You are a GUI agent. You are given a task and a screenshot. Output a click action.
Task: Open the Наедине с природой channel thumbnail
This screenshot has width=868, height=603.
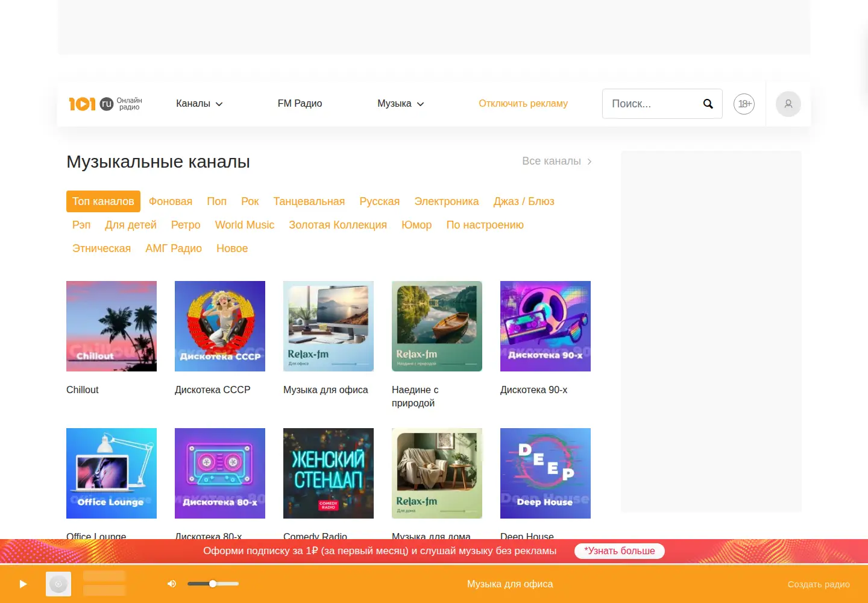point(437,326)
